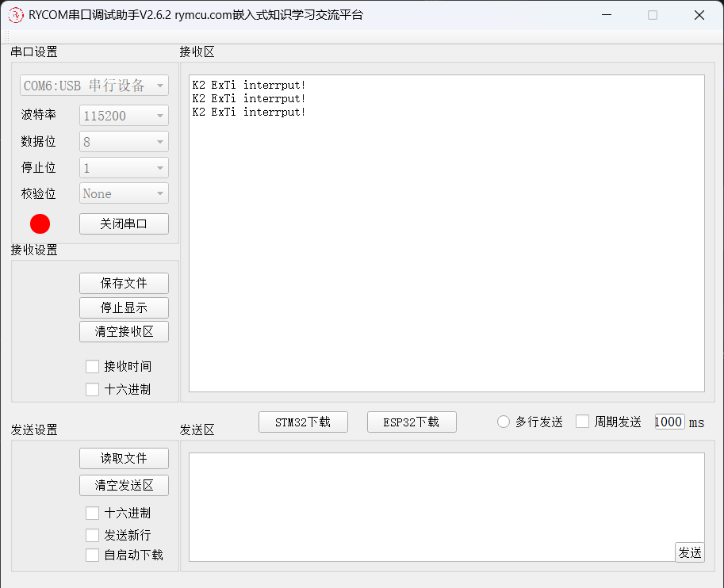
Task: Start an ESP32下载 download
Action: (x=412, y=422)
